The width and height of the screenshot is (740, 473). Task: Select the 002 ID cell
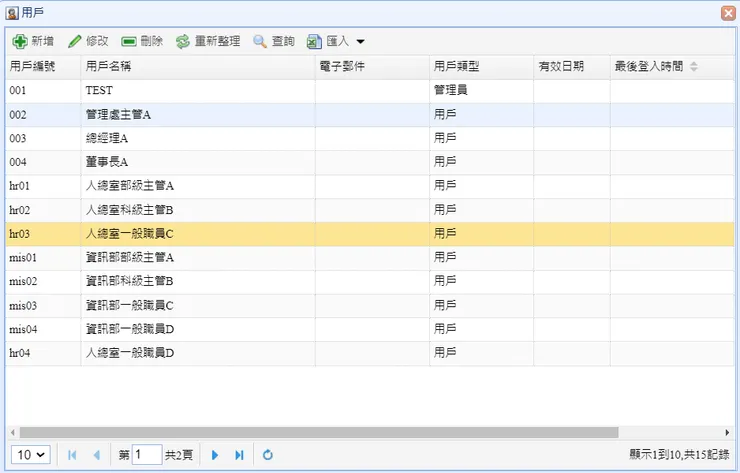[43, 115]
